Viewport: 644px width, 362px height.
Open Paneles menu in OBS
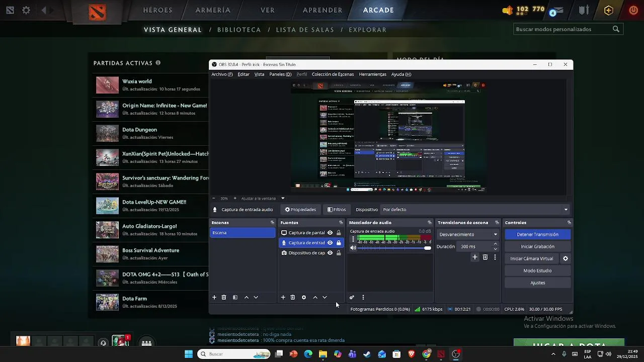coord(280,74)
